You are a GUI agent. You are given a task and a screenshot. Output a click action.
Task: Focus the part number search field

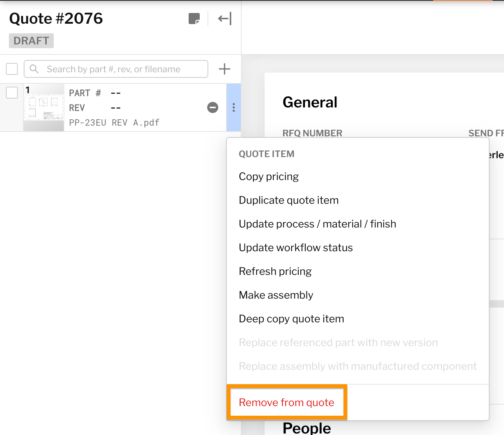click(x=116, y=69)
